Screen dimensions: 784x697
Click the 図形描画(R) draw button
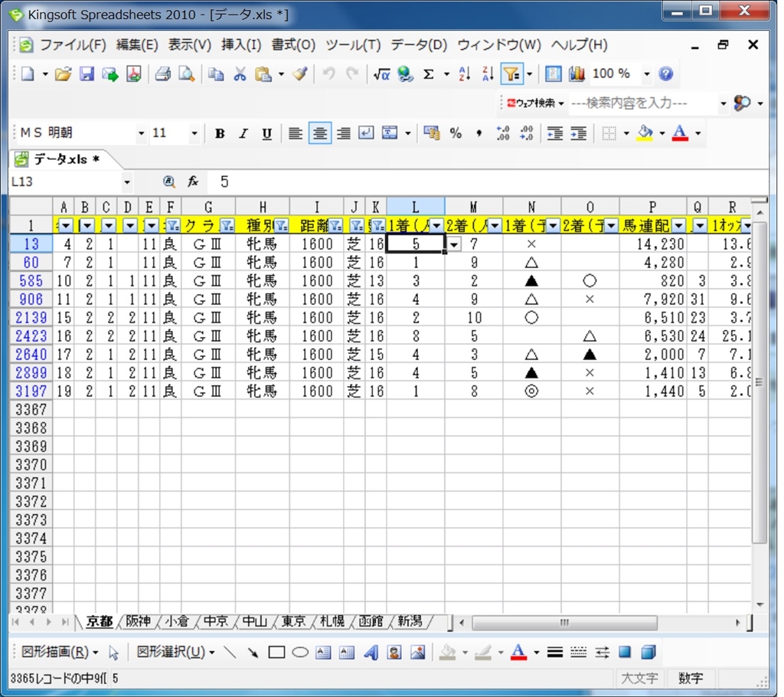(x=60, y=653)
